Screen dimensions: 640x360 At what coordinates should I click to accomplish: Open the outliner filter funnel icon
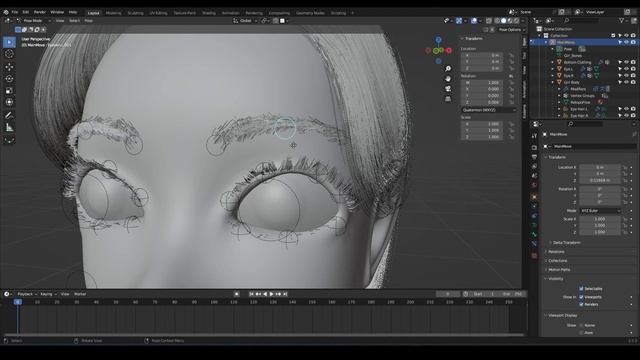(x=622, y=20)
